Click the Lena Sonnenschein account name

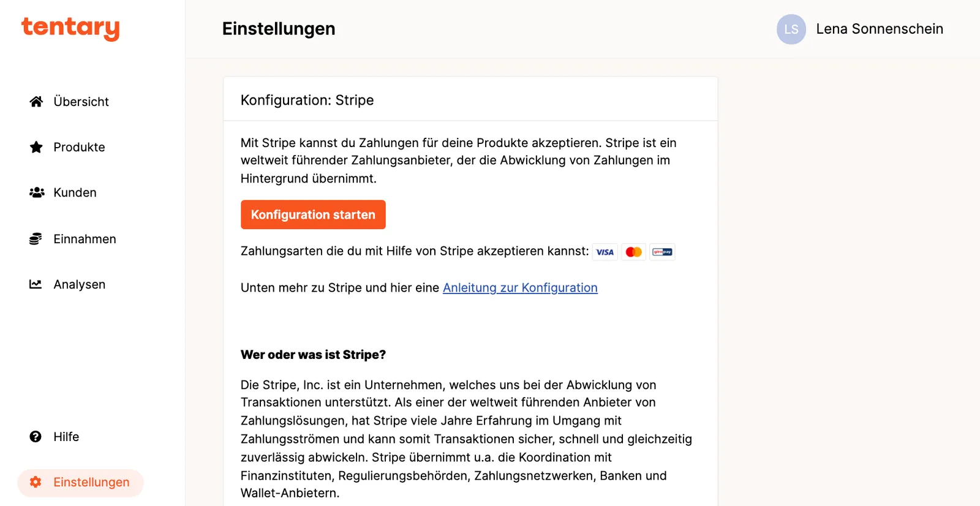pyautogui.click(x=880, y=29)
